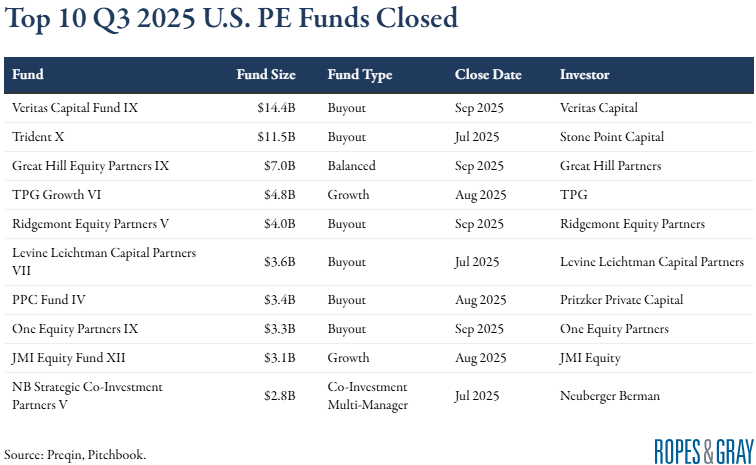Screen dimensions: 756x465
Task: Select the TPG Growth VI fund cell
Action: (x=51, y=195)
